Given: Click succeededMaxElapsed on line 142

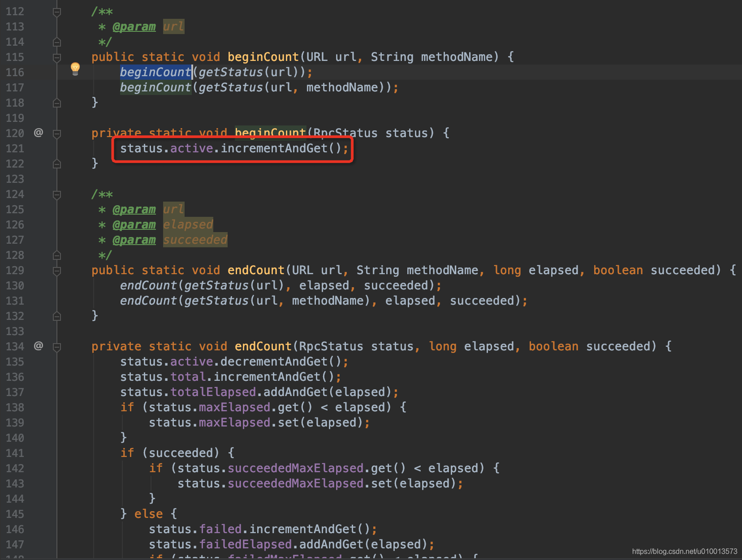Looking at the screenshot, I should pos(296,468).
